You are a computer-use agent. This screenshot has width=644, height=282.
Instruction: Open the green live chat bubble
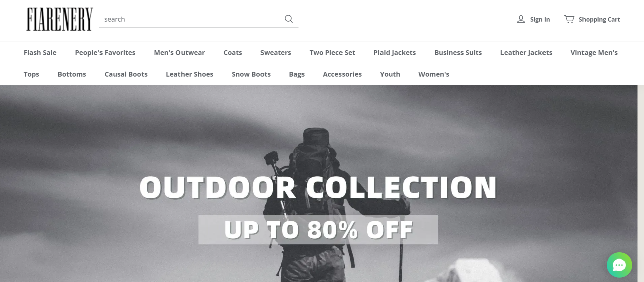click(619, 265)
